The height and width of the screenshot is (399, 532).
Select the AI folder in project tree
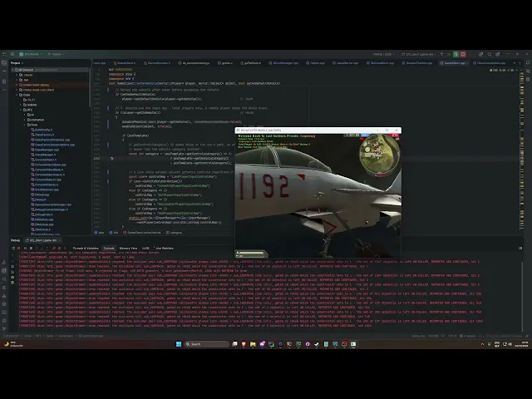pyautogui.click(x=31, y=115)
